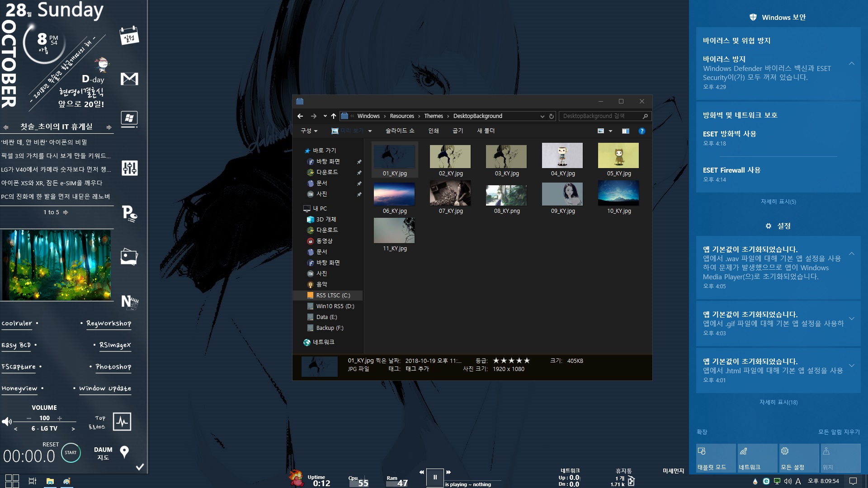Open the mixer sliders icon in sidebar

point(129,168)
